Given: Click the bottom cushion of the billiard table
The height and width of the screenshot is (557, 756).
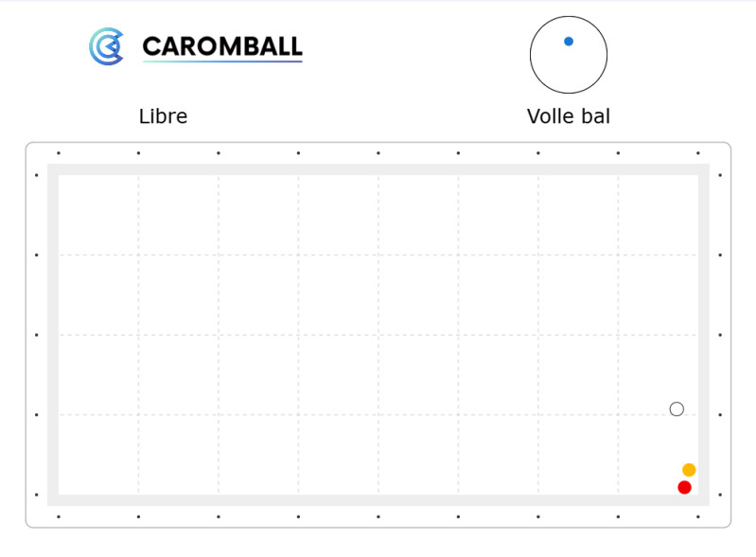Looking at the screenshot, I should click(x=378, y=499).
